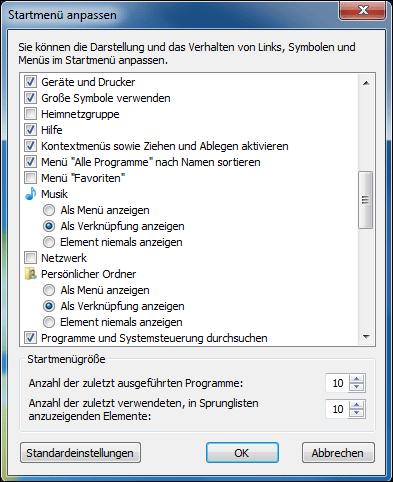Click the Sprunglisten Elemente number field

coord(337,409)
